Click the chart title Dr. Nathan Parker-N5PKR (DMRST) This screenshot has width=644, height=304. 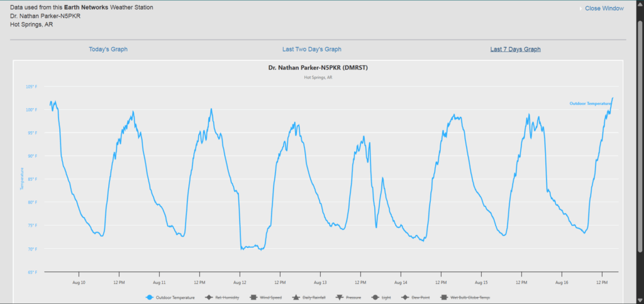318,68
